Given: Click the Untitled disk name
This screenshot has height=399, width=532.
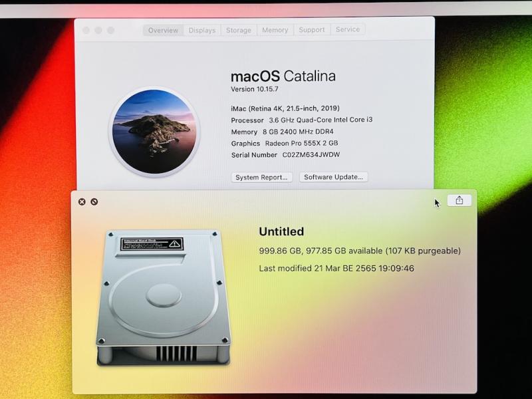Looking at the screenshot, I should pyautogui.click(x=281, y=231).
